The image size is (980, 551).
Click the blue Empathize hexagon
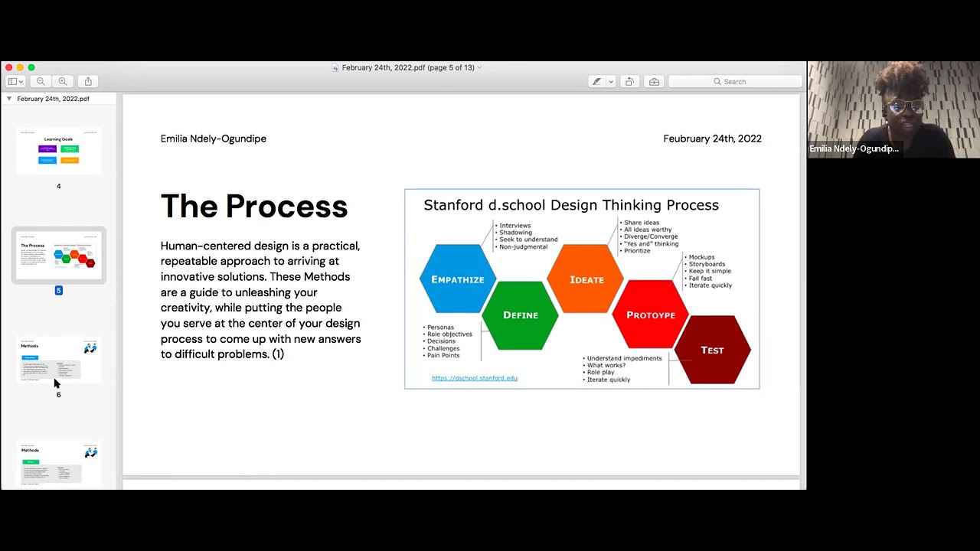point(457,279)
